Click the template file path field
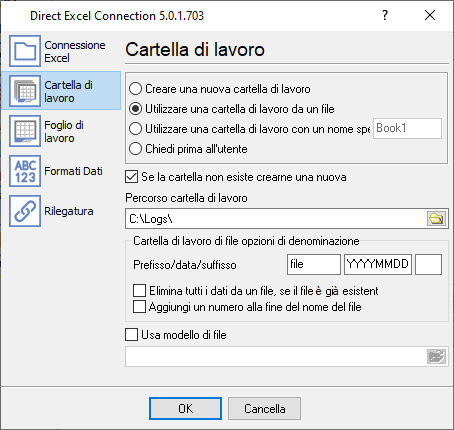The image size is (454, 430). [276, 357]
